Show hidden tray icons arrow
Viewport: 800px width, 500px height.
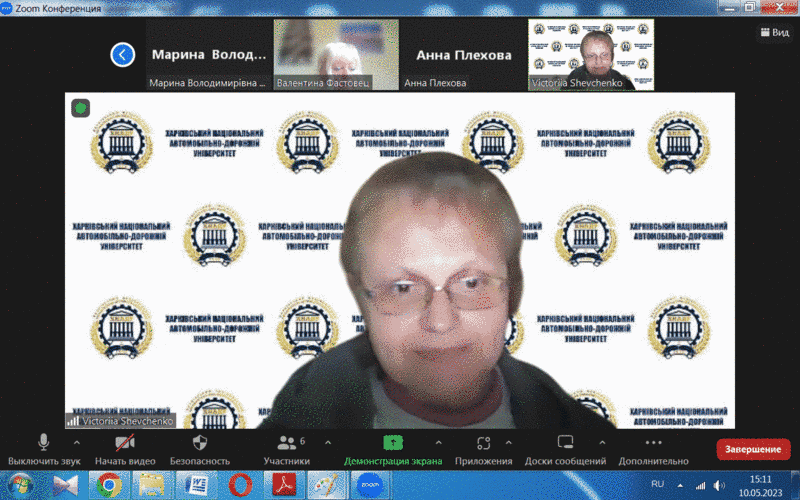(x=680, y=485)
